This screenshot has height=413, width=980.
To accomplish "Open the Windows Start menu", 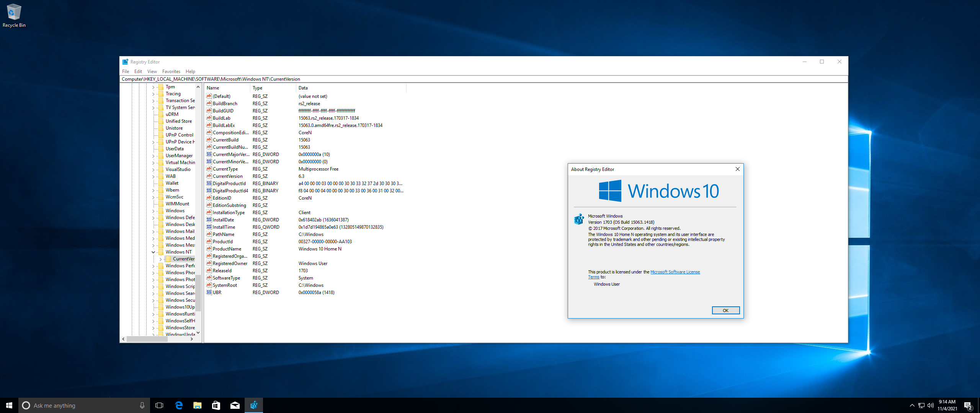I will tap(9, 405).
